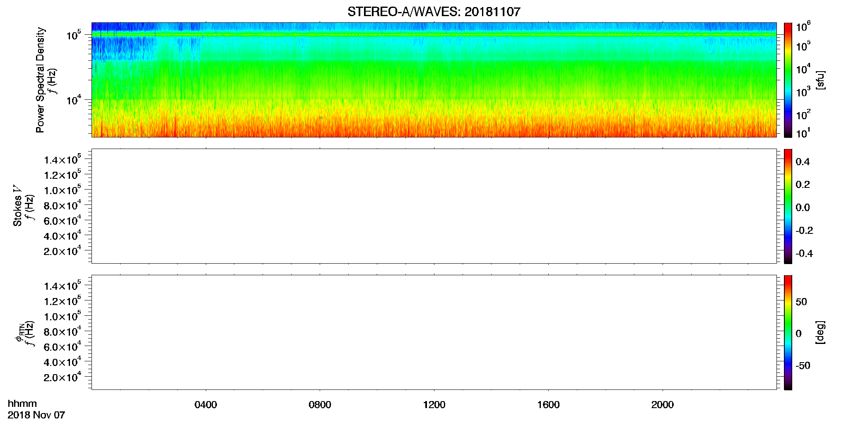Click the power spectral density color bar

click(788, 80)
